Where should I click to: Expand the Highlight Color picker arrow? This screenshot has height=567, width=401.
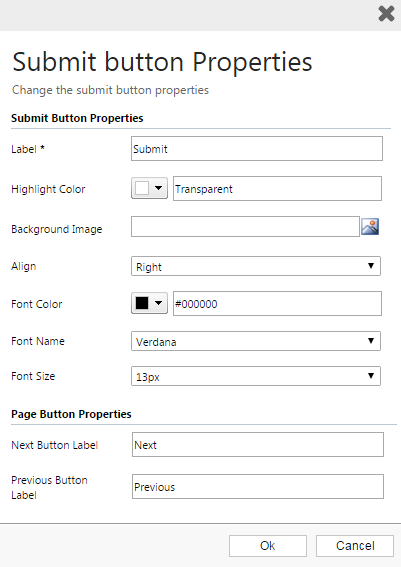[x=158, y=188]
